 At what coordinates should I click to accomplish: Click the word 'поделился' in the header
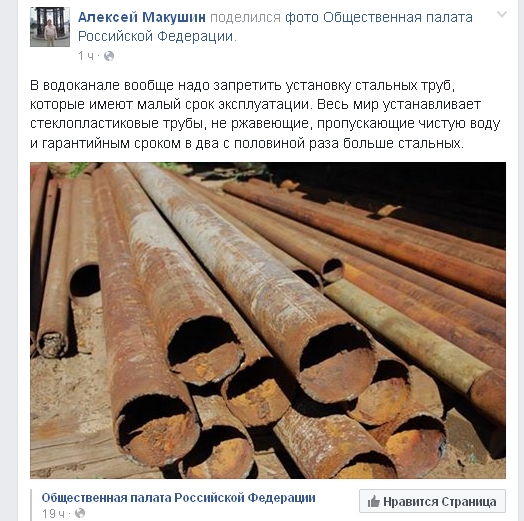point(245,17)
